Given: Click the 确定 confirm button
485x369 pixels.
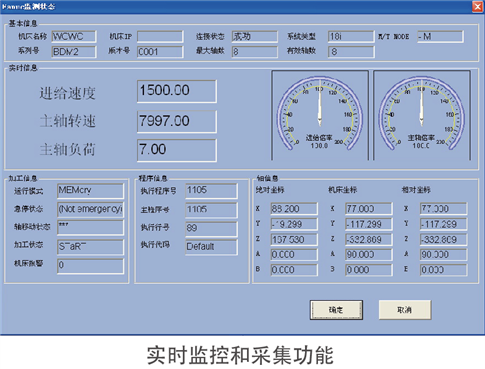Looking at the screenshot, I should pos(336,310).
